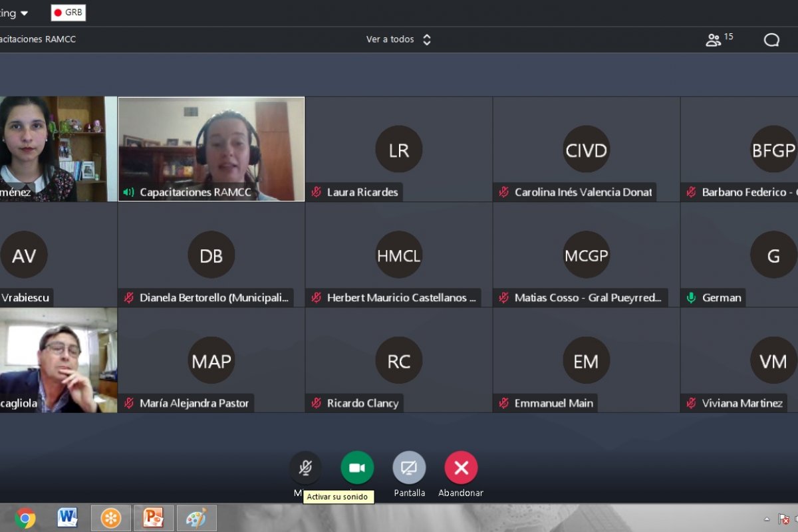Screen dimensions: 798x532
Task: Click the Capacitaciones RAMCC meeting title
Action: 38,40
